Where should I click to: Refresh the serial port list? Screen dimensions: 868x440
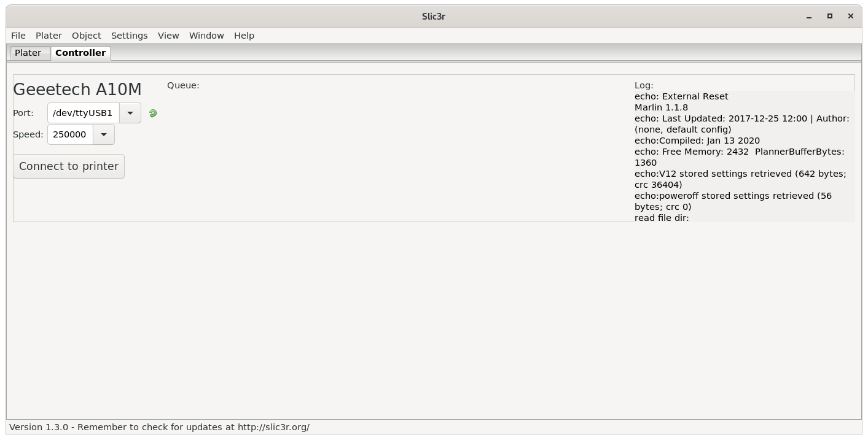(x=153, y=113)
